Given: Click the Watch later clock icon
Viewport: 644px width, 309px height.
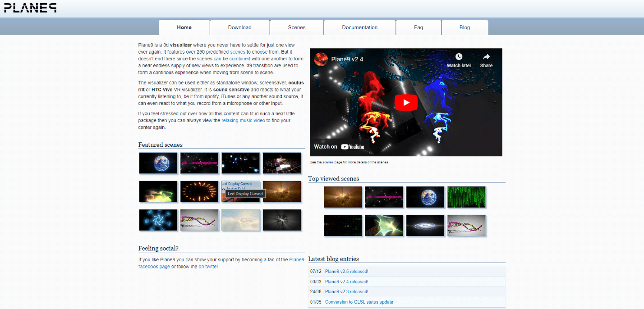Looking at the screenshot, I should 459,57.
